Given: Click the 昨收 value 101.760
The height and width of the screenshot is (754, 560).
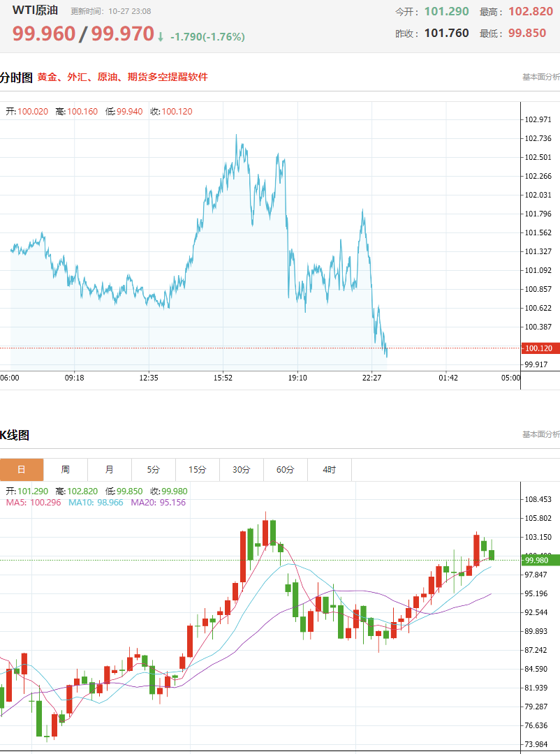Looking at the screenshot, I should pos(446,34).
